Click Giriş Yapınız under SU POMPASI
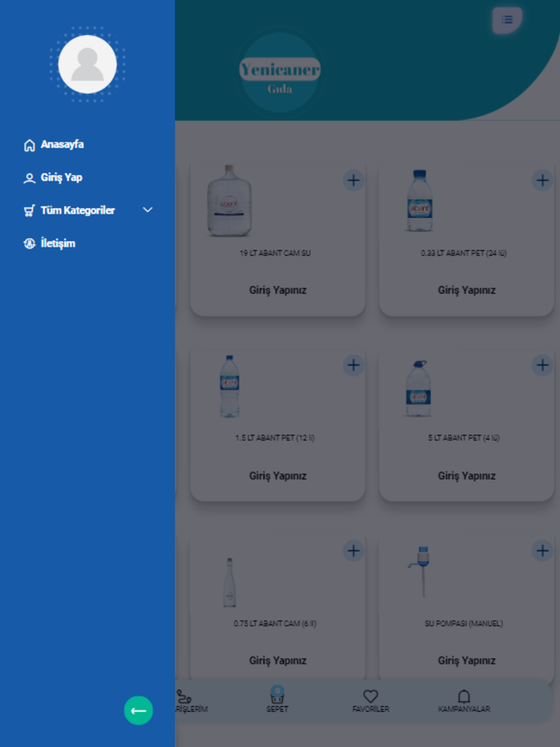Screen dimensions: 560x747 tap(466, 660)
